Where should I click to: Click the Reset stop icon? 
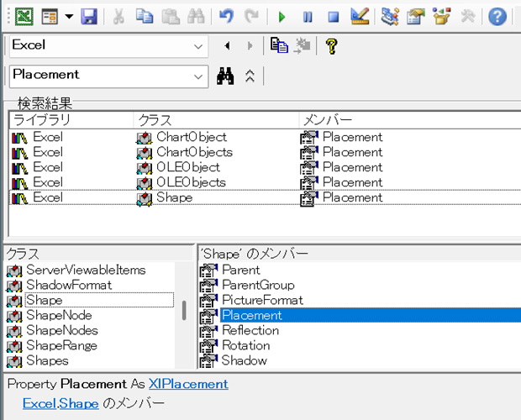tap(334, 17)
